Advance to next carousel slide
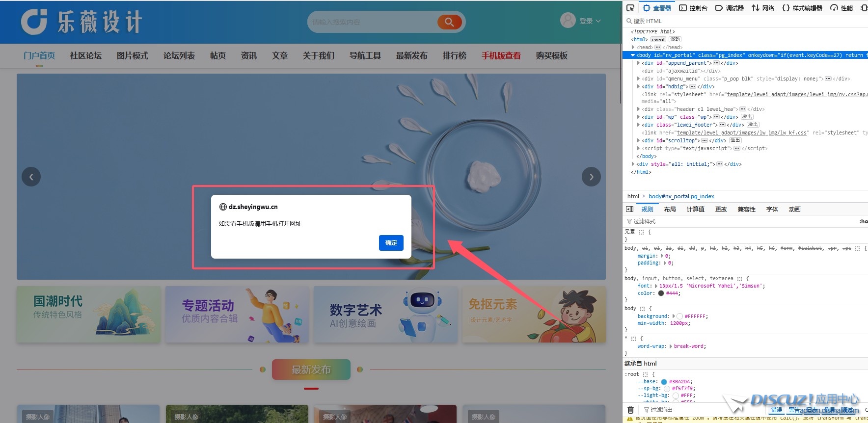This screenshot has width=868, height=423. [x=591, y=177]
